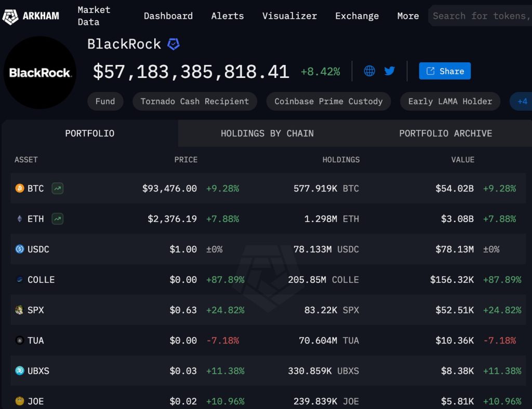Click the globe website icon
Image resolution: width=532 pixels, height=409 pixels.
[369, 71]
